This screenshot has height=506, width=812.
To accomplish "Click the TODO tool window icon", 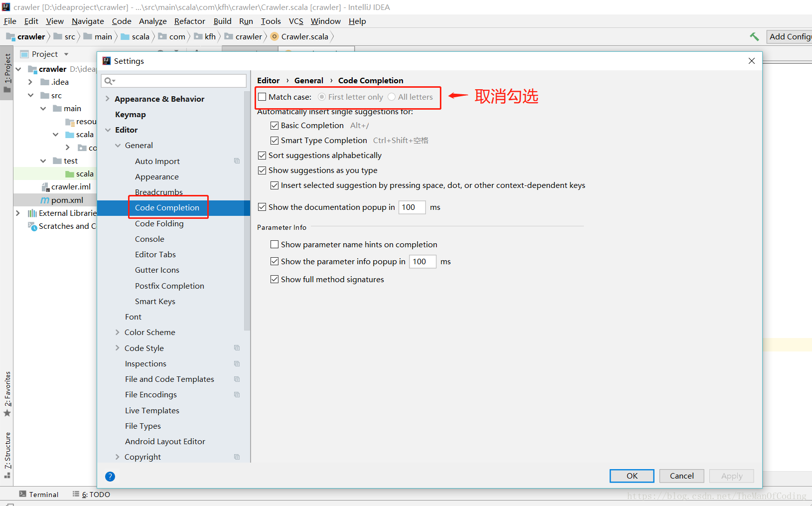I will click(x=76, y=494).
